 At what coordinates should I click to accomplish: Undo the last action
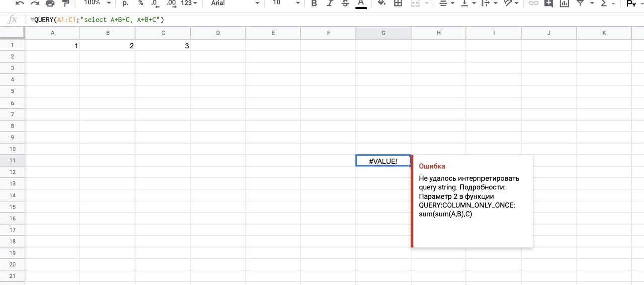pos(20,3)
